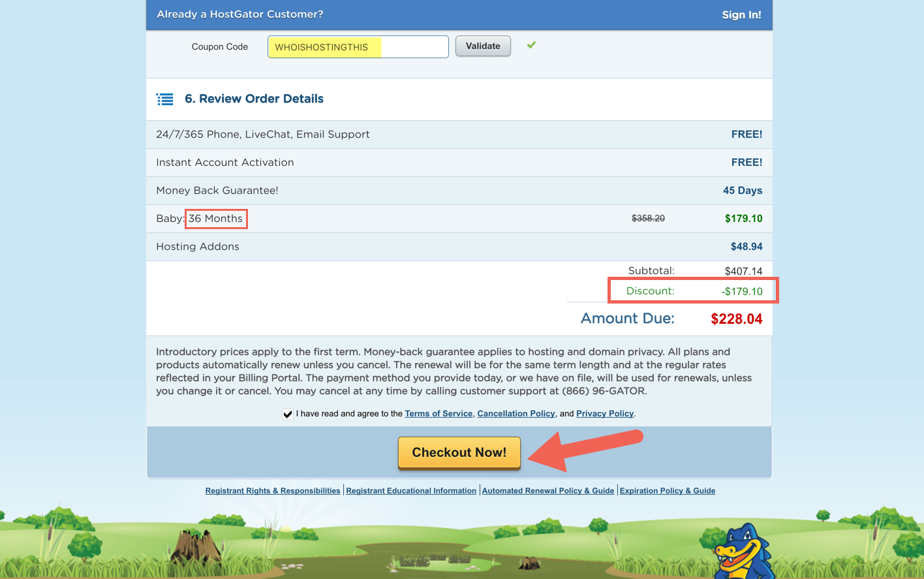The height and width of the screenshot is (579, 924).
Task: Click the 24/7/365 Phone, LiveChat, Email Support row
Action: (x=459, y=134)
